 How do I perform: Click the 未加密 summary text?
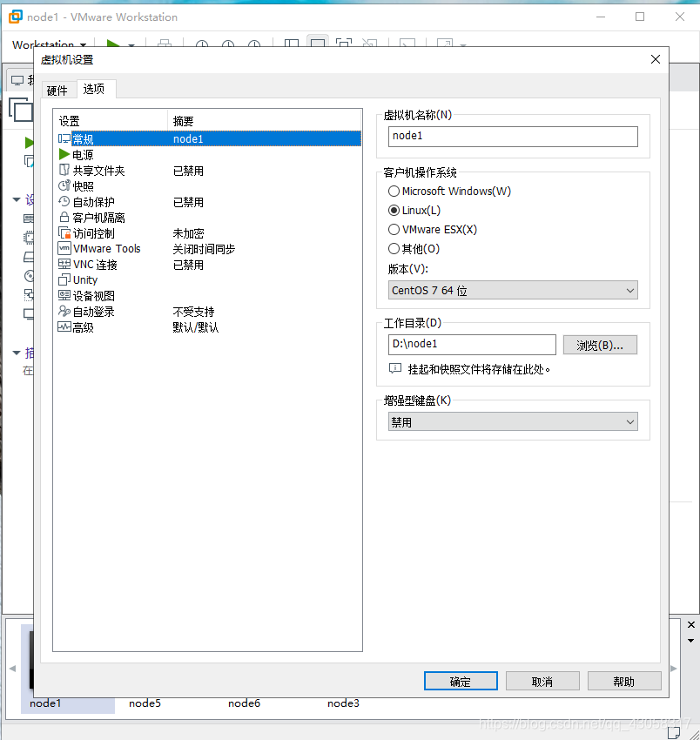tap(188, 233)
